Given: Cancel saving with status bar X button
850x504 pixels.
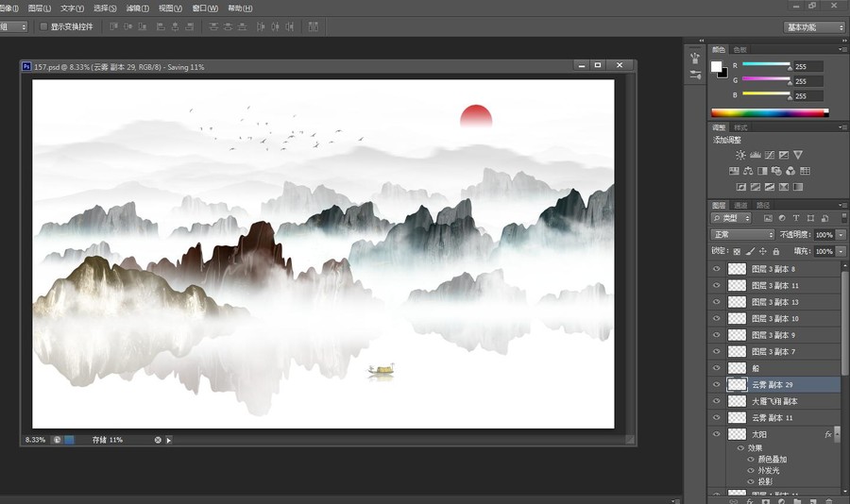Looking at the screenshot, I should [x=158, y=440].
